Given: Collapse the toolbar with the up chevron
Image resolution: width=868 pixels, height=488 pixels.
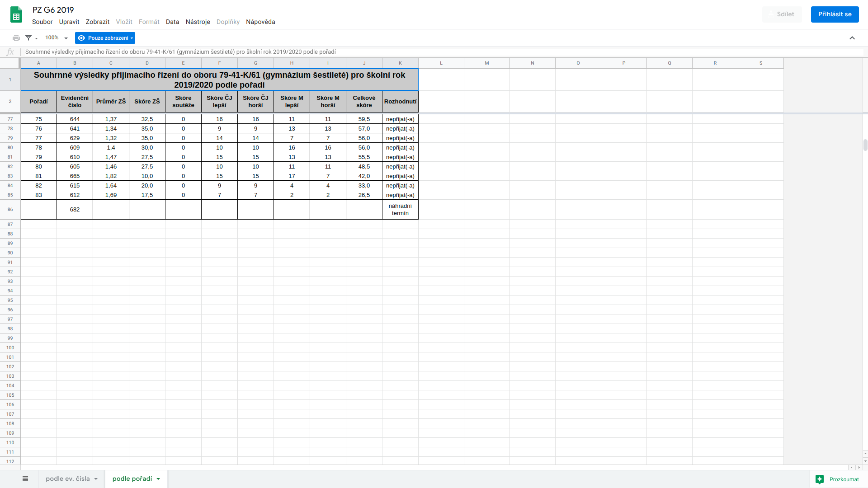Looking at the screenshot, I should coord(852,38).
